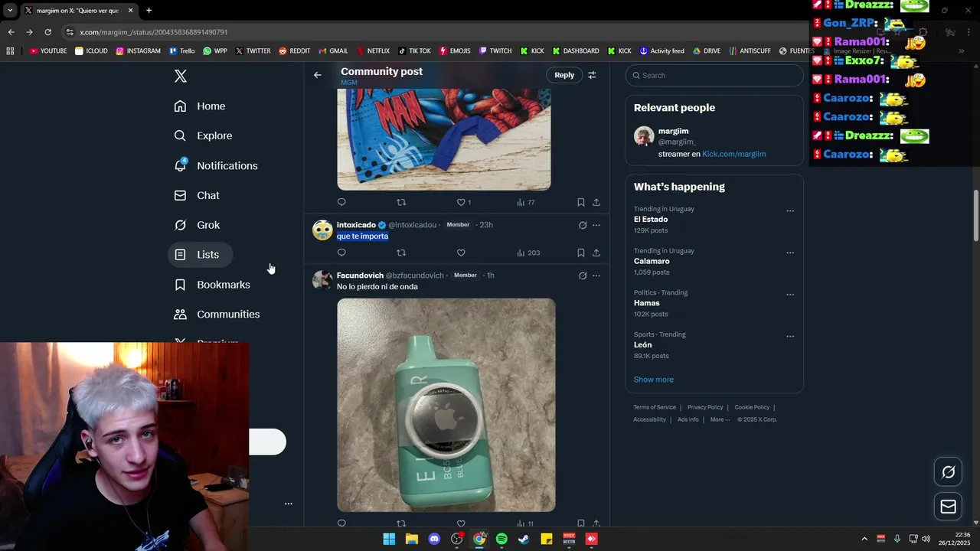Open more options on Facundovich's post
The height and width of the screenshot is (551, 980).
tap(596, 275)
